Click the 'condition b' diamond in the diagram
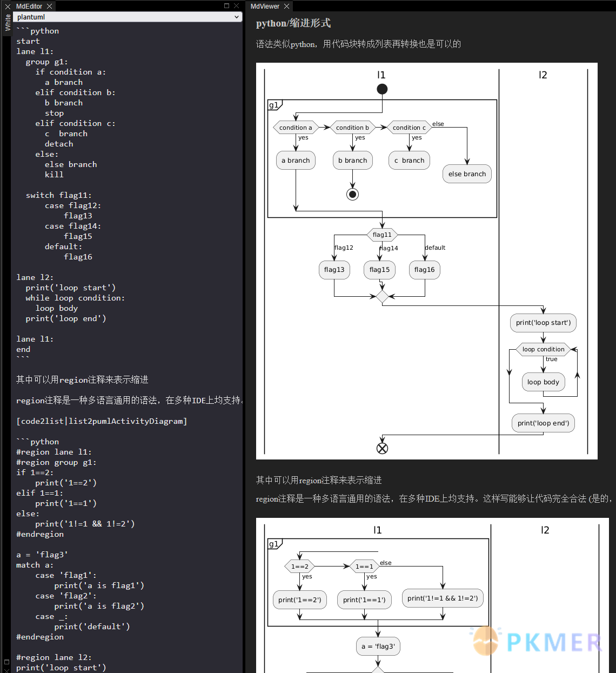 pos(352,128)
